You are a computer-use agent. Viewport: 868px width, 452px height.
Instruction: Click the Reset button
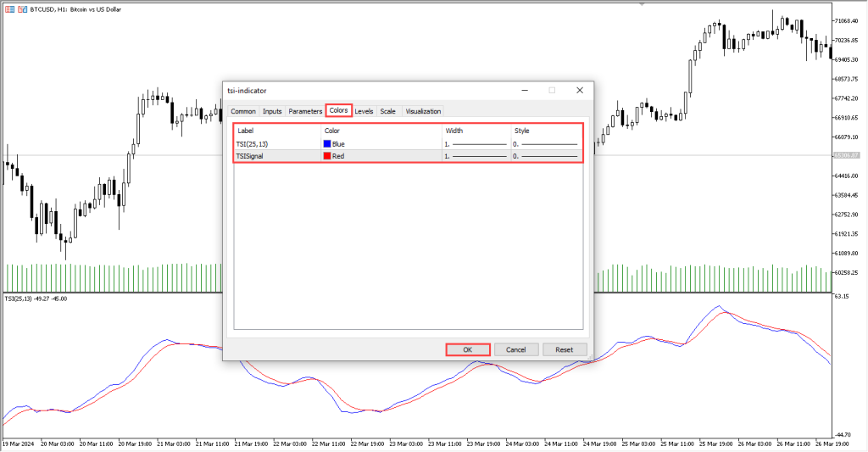coord(564,349)
